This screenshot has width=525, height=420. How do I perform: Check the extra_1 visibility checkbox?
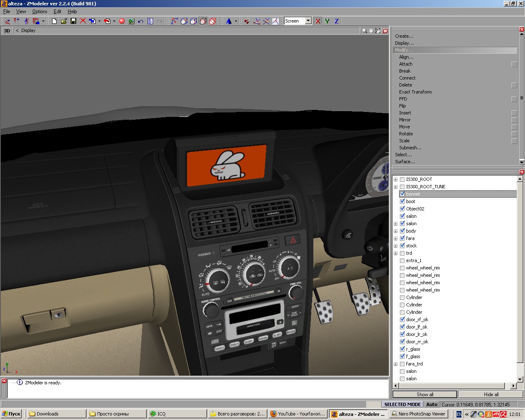coord(402,260)
